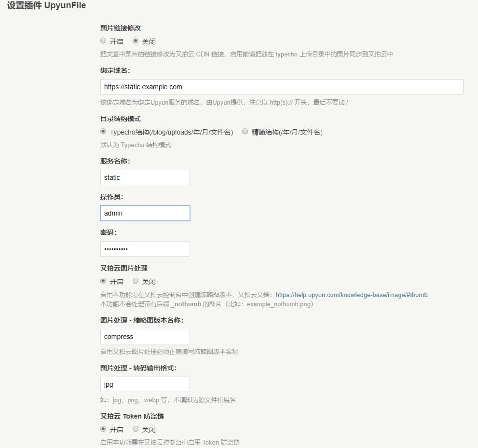Select 开启 for 又拍云图片处理
This screenshot has width=478, height=448.
pyautogui.click(x=103, y=281)
